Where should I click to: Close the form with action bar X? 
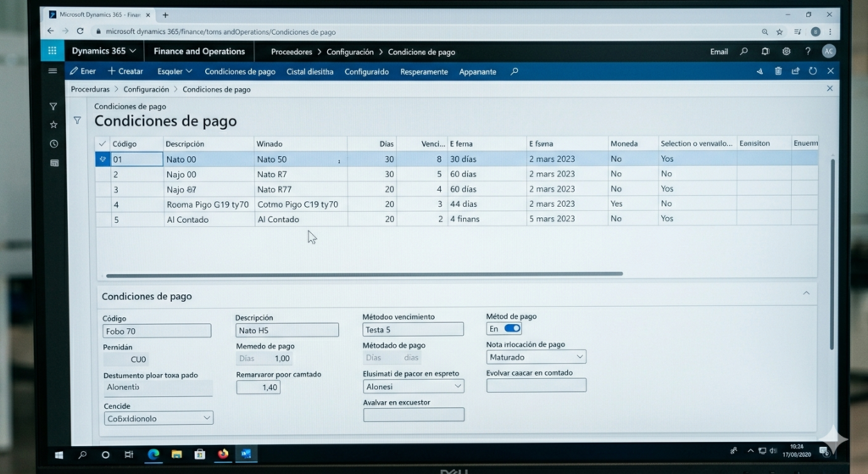click(831, 71)
